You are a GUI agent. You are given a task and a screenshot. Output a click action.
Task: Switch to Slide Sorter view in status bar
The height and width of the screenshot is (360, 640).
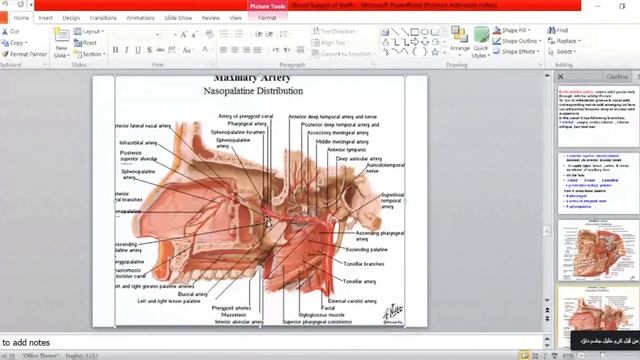click(535, 356)
